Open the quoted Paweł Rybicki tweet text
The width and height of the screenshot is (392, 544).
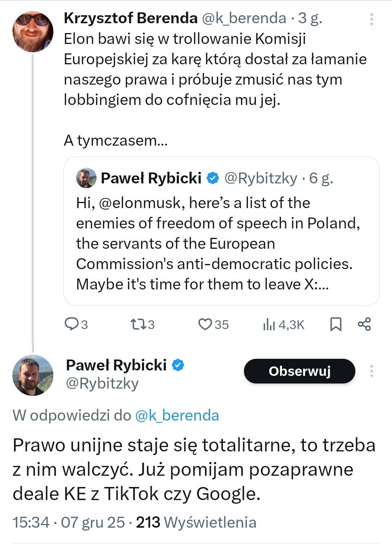[214, 243]
